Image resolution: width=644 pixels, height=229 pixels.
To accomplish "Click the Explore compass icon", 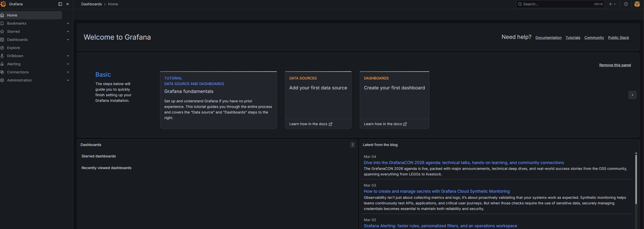I will point(2,48).
